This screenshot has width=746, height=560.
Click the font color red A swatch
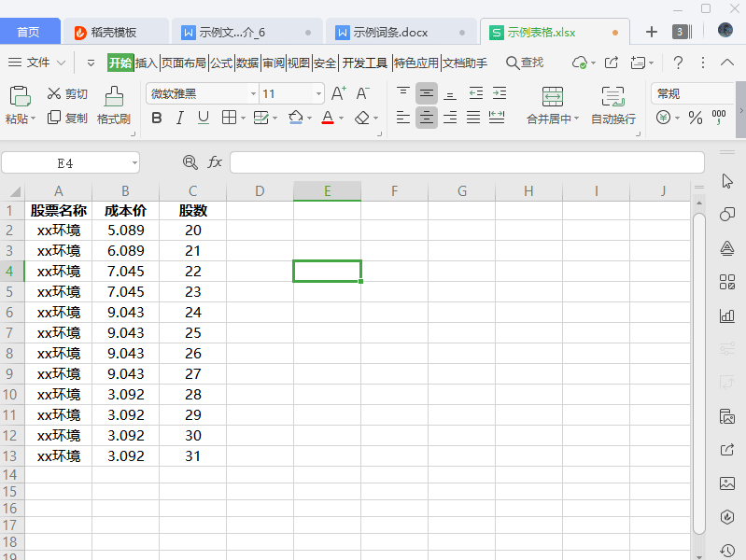pos(327,118)
